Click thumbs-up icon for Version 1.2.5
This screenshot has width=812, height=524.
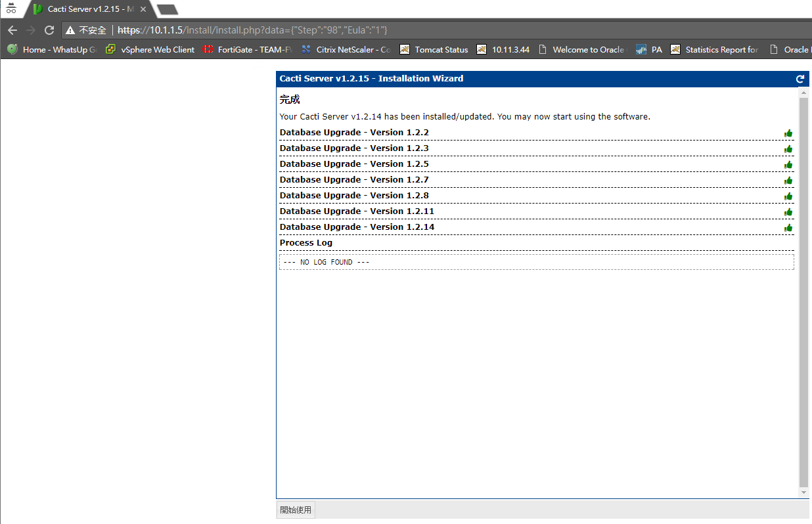tap(788, 165)
